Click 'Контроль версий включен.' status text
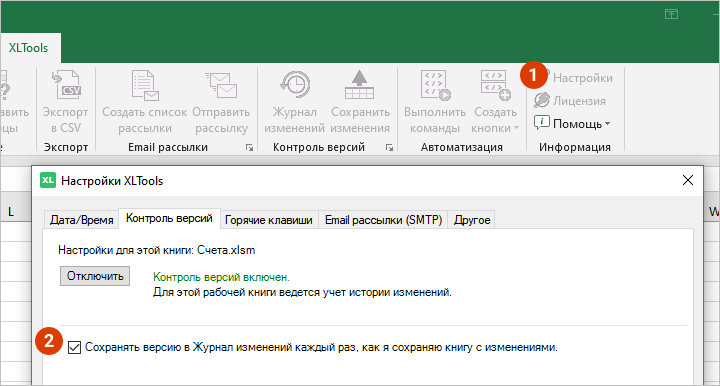The height and width of the screenshot is (386, 720). click(221, 277)
